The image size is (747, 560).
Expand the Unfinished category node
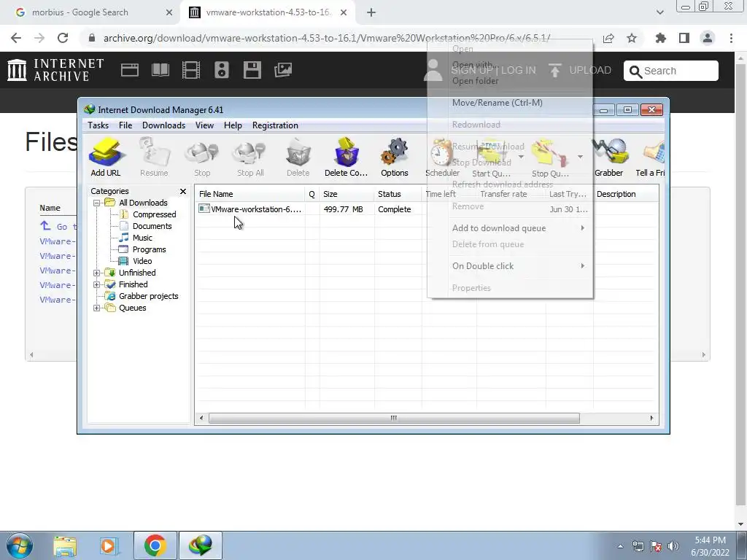tap(97, 273)
